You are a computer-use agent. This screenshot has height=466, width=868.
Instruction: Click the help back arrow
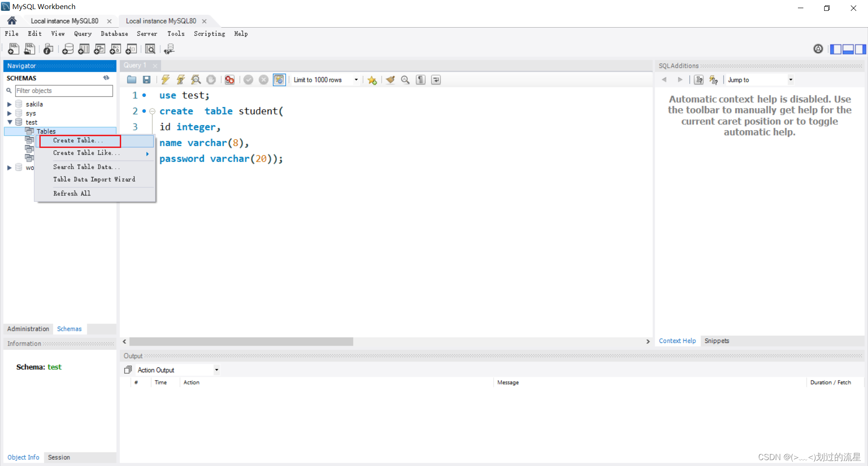coord(664,80)
